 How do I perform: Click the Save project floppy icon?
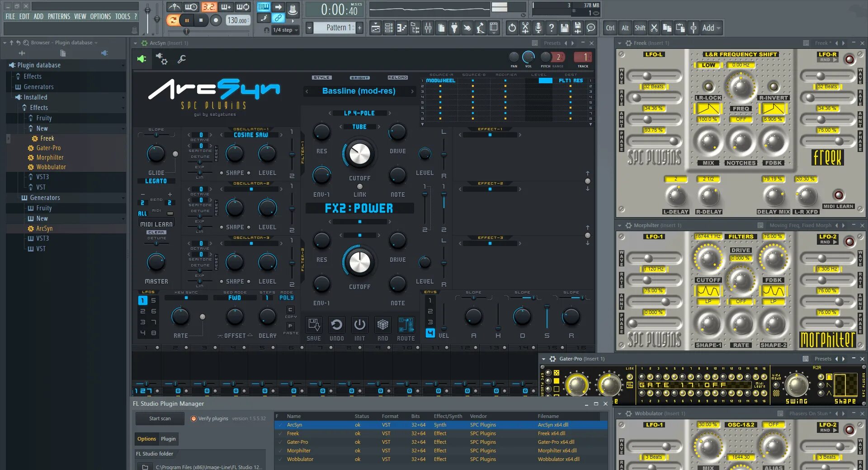(x=564, y=28)
